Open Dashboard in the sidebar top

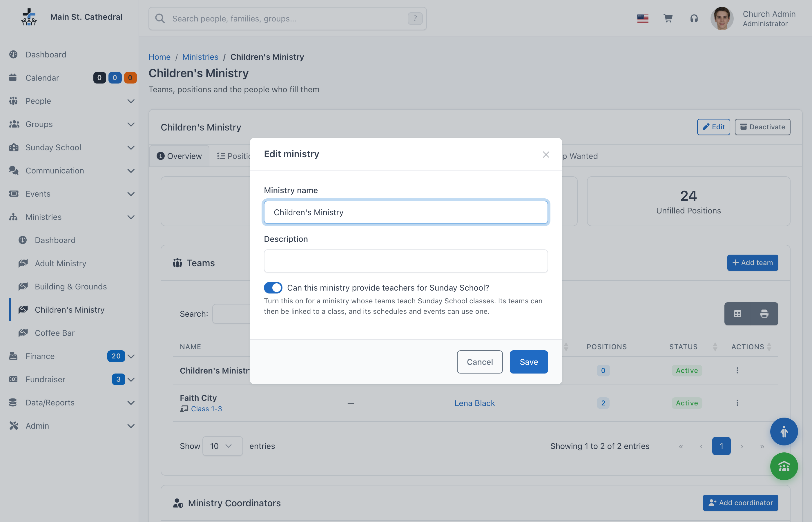pos(46,55)
